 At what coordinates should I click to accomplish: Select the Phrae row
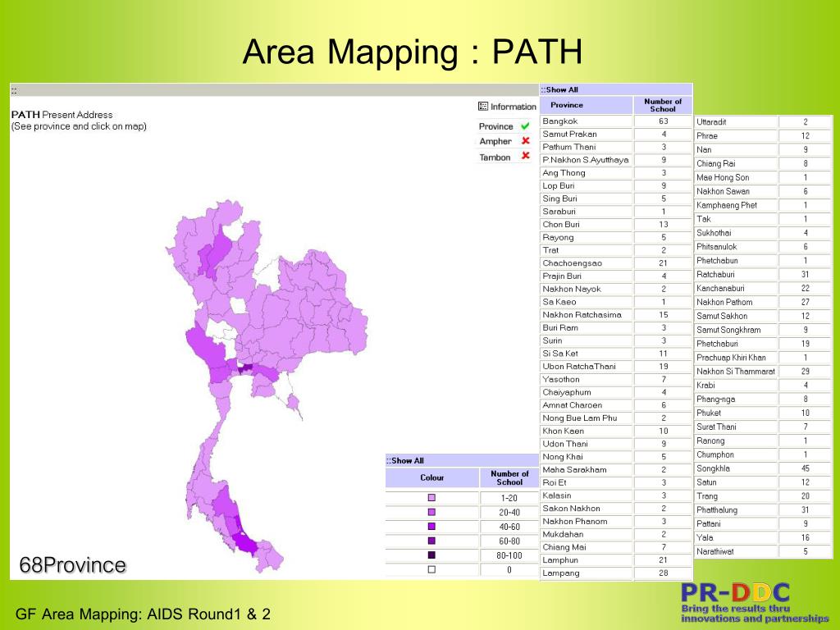tap(763, 136)
